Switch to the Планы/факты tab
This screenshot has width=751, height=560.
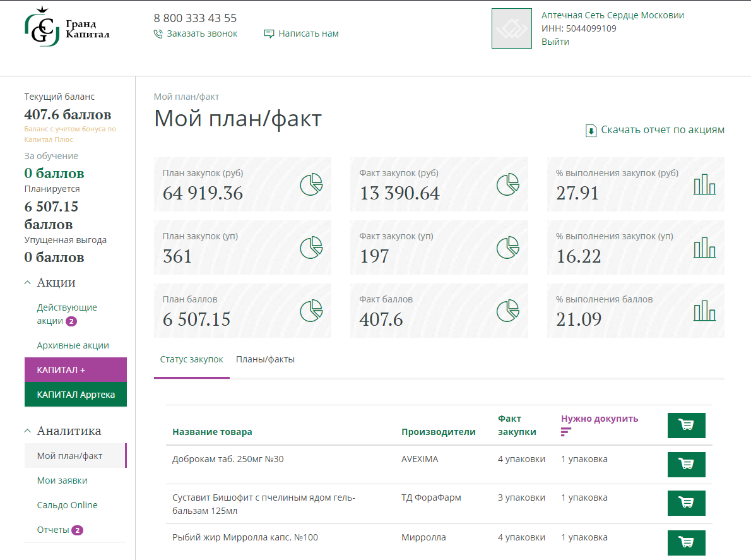point(265,359)
